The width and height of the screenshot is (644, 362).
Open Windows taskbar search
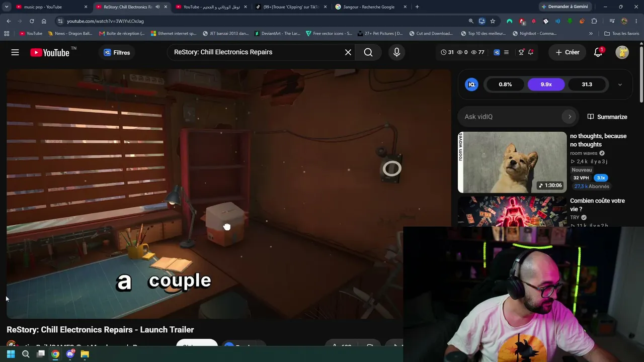tap(26, 354)
